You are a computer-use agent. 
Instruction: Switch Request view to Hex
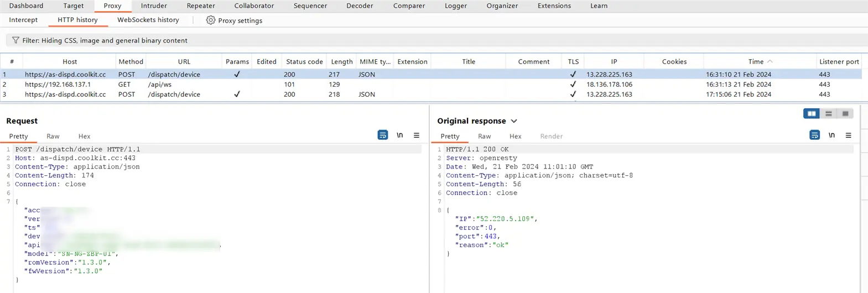click(x=84, y=136)
